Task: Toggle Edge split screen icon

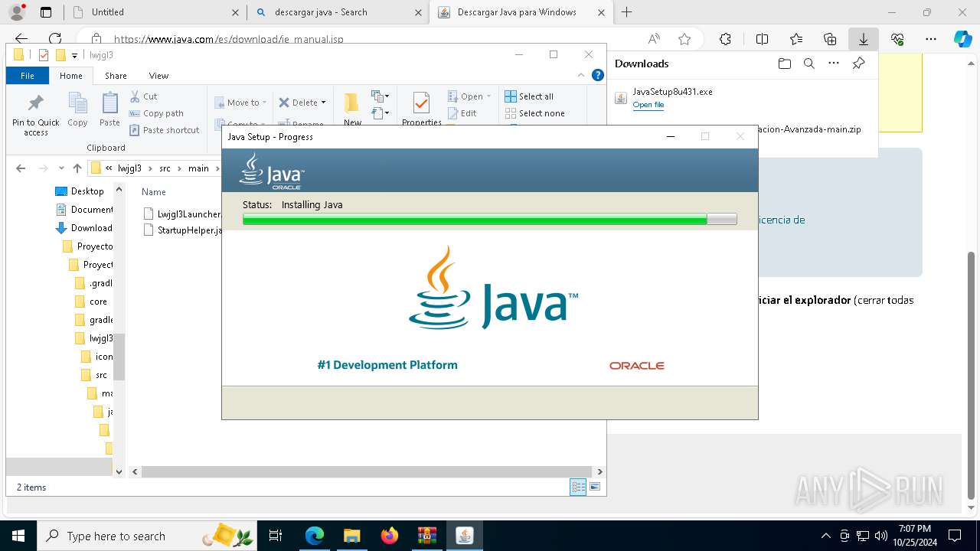Action: pos(762,39)
